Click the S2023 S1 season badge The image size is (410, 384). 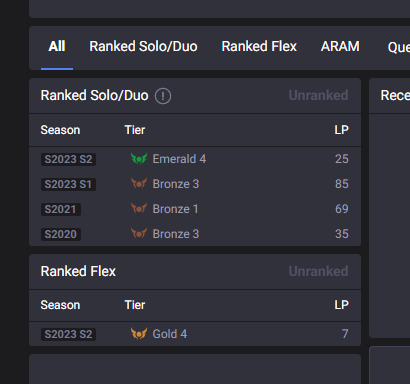(x=68, y=184)
